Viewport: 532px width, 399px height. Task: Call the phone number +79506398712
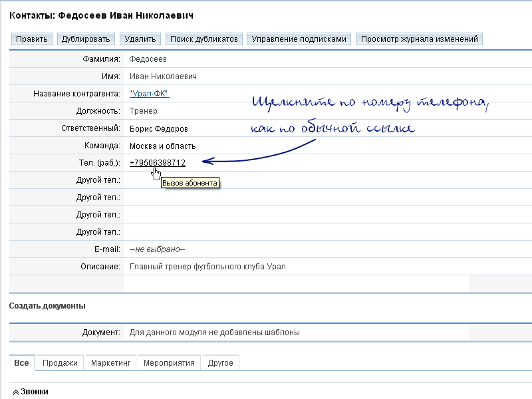tap(158, 163)
